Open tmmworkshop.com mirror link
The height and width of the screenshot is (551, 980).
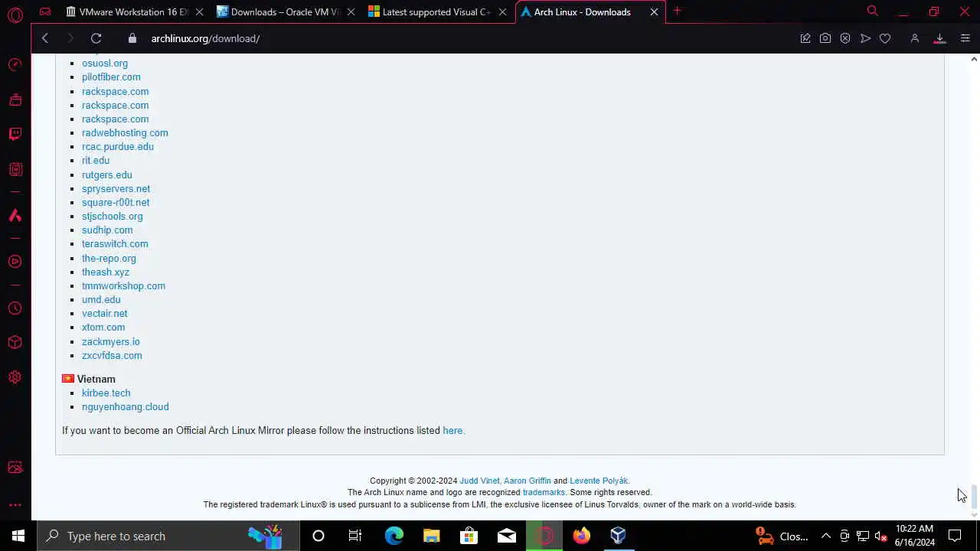(x=123, y=286)
